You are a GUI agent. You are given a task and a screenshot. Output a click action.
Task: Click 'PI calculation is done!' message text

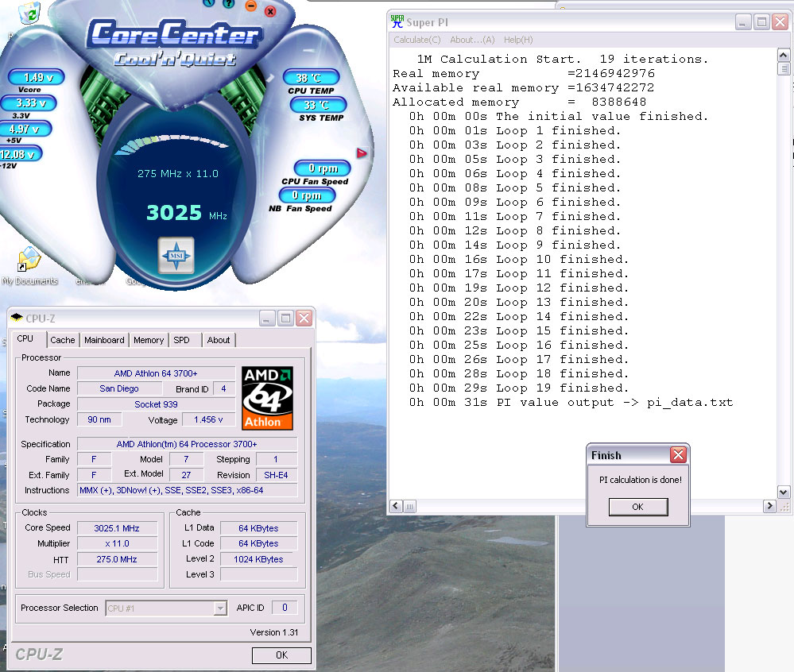640,480
